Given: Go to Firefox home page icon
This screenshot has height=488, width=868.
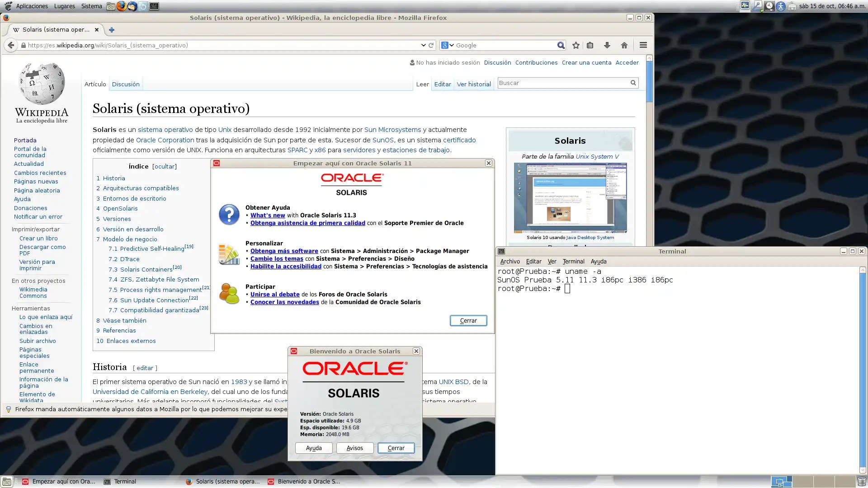Looking at the screenshot, I should pos(624,45).
